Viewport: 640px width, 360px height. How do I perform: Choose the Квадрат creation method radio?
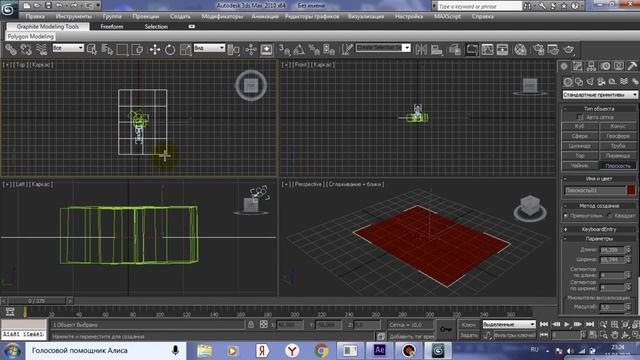610,216
